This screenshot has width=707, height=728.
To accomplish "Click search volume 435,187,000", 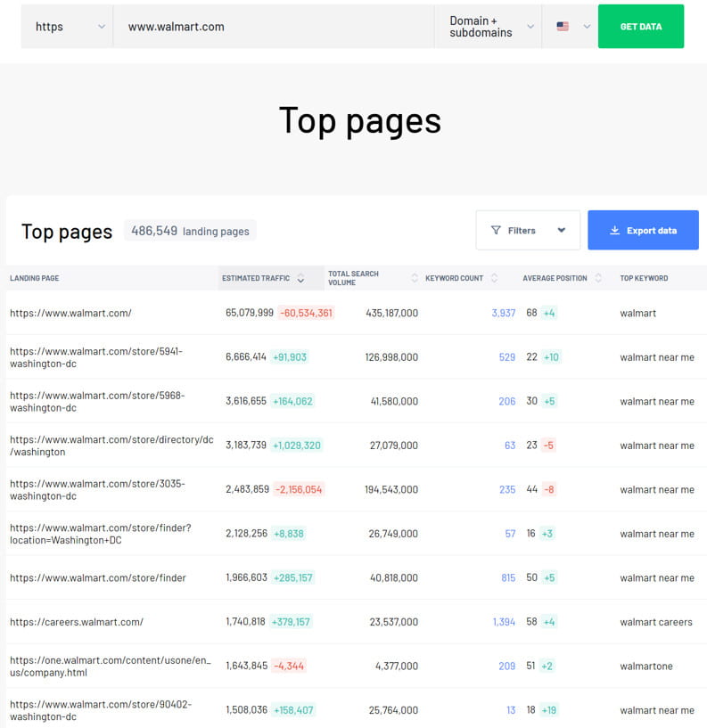I will tap(391, 313).
